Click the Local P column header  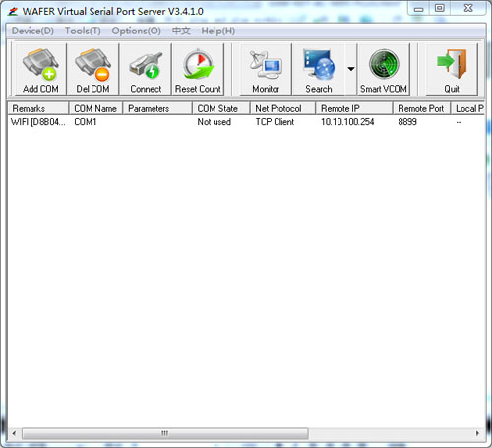[x=468, y=108]
